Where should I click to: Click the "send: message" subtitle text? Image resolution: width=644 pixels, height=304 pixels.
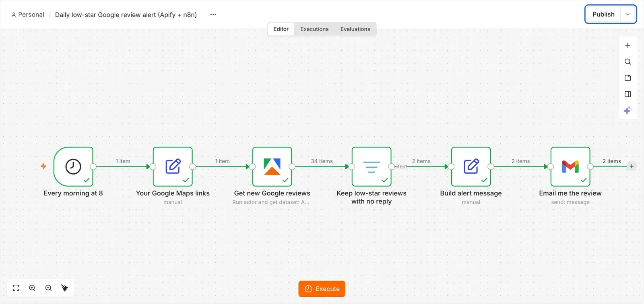(570, 202)
